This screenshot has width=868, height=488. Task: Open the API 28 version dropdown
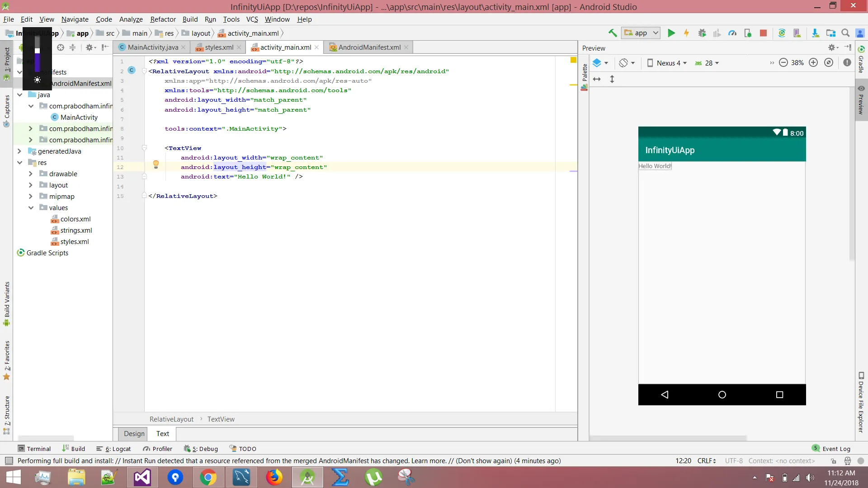[x=708, y=63]
